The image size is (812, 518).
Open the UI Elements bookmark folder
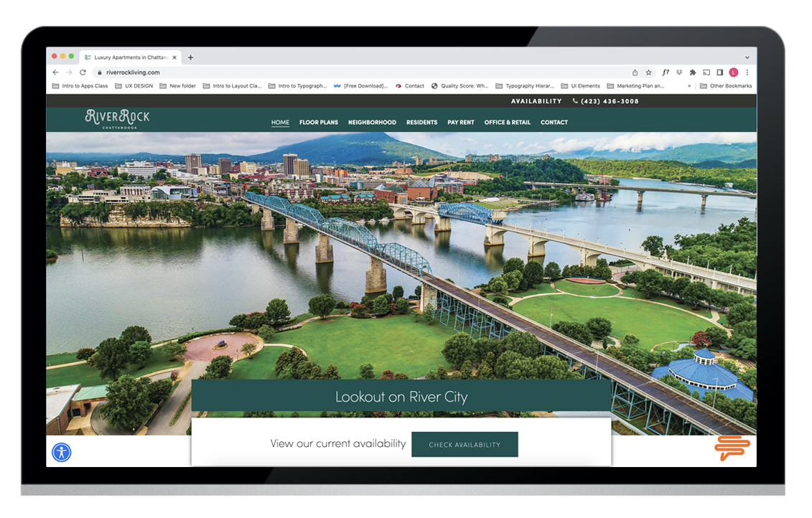coord(580,86)
